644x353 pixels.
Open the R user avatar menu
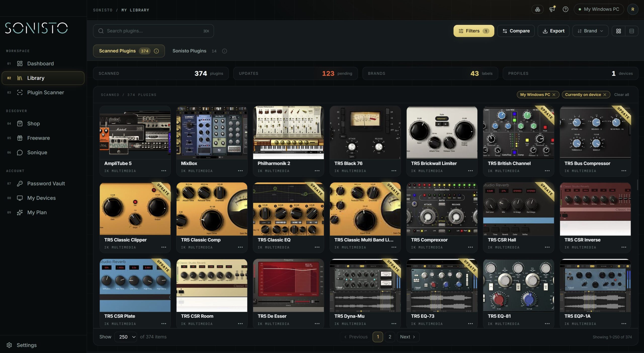pyautogui.click(x=632, y=9)
